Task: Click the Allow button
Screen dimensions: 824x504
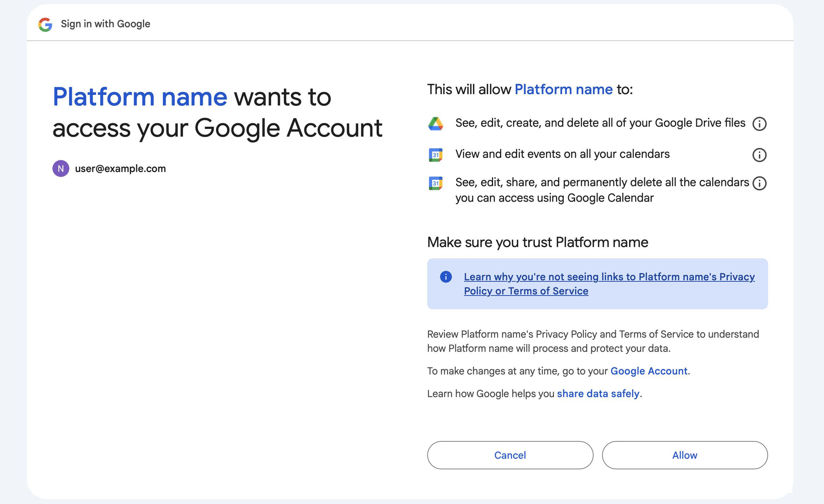Action: tap(684, 455)
